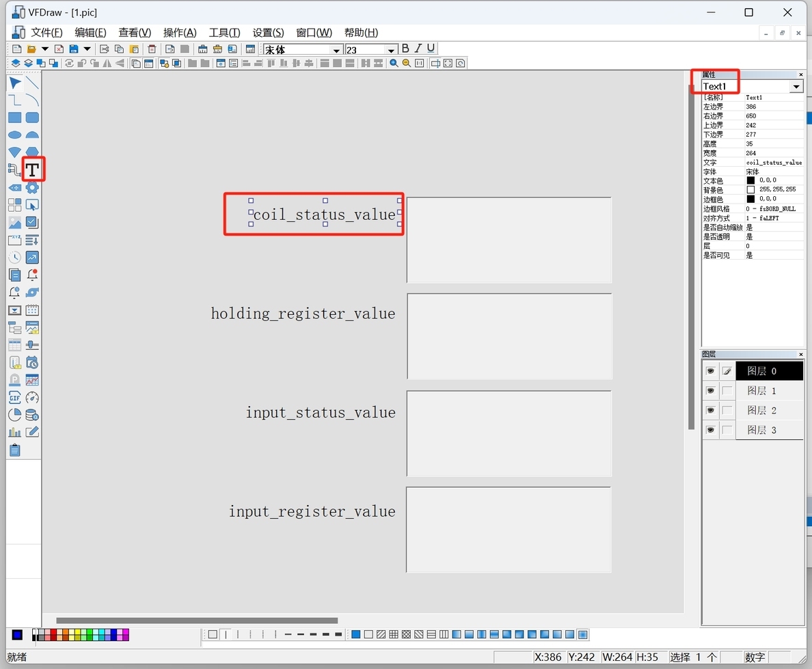Click the zoom in magnifier icon
This screenshot has width=812, height=669.
tap(394, 63)
